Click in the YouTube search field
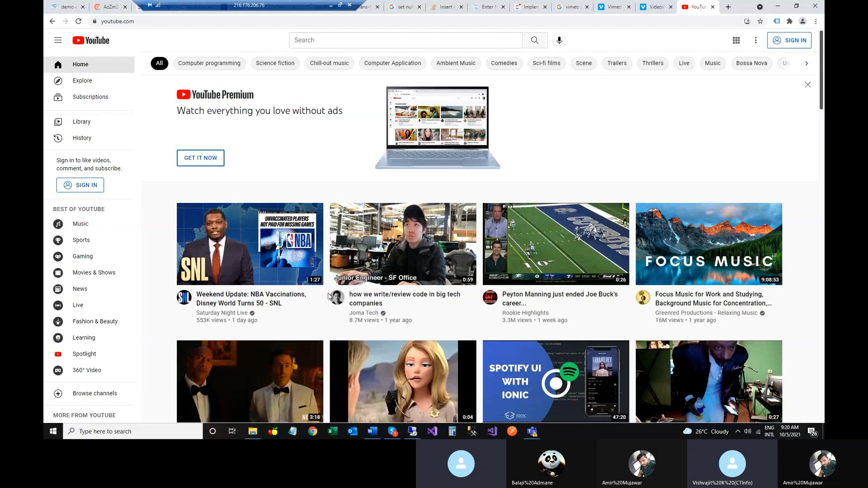 click(x=405, y=40)
